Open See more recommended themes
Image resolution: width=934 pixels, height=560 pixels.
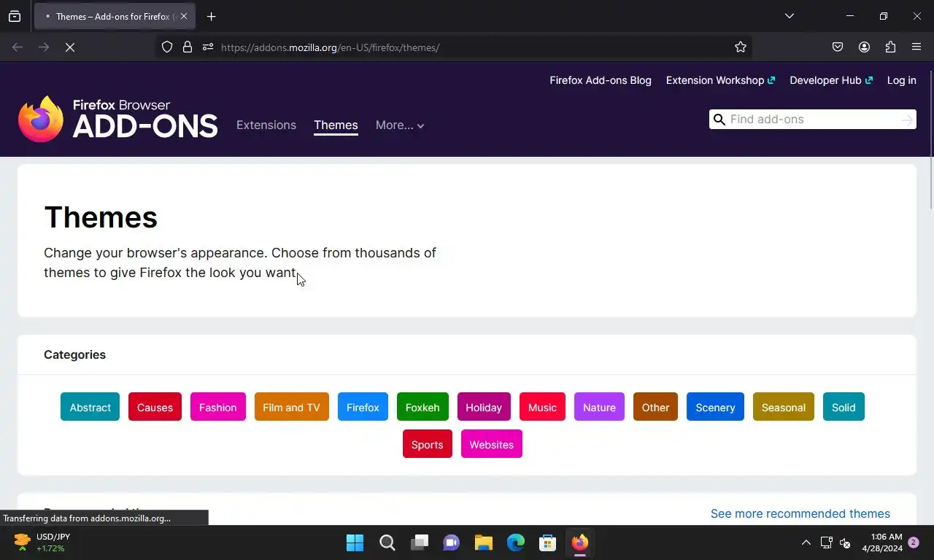800,513
